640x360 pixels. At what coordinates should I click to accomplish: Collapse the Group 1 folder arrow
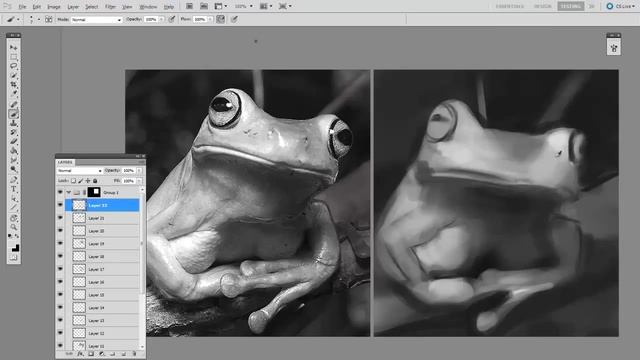click(69, 192)
